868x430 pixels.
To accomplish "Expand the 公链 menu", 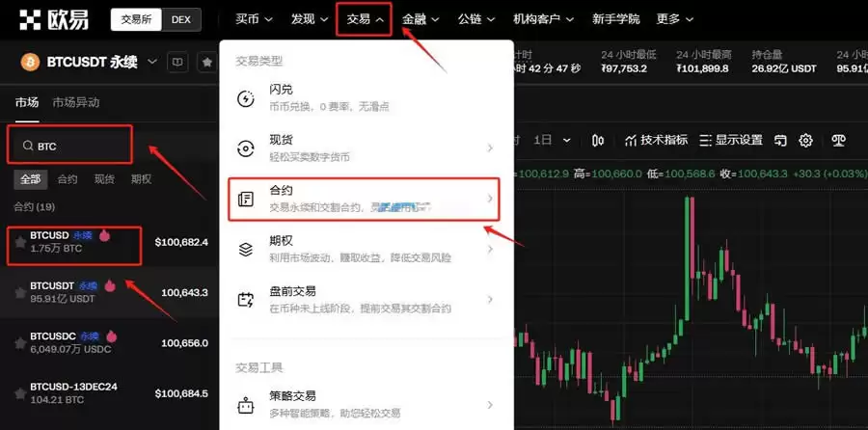I will 476,19.
